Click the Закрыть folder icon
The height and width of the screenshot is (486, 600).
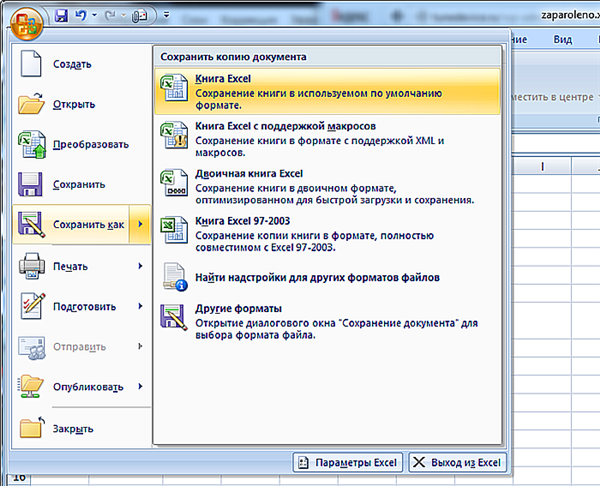pyautogui.click(x=32, y=427)
